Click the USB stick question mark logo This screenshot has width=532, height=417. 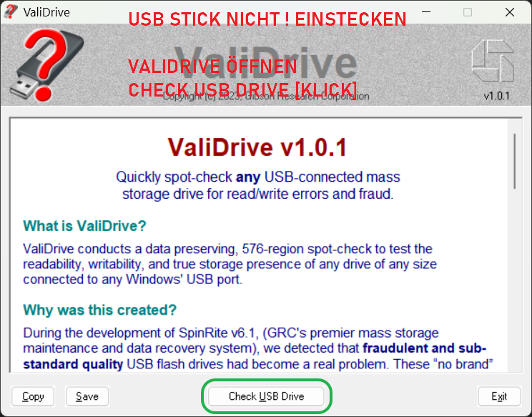click(x=47, y=65)
